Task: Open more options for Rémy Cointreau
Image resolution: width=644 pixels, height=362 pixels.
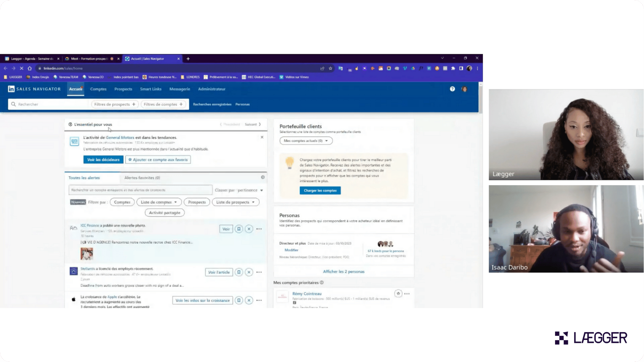Action: pyautogui.click(x=407, y=294)
